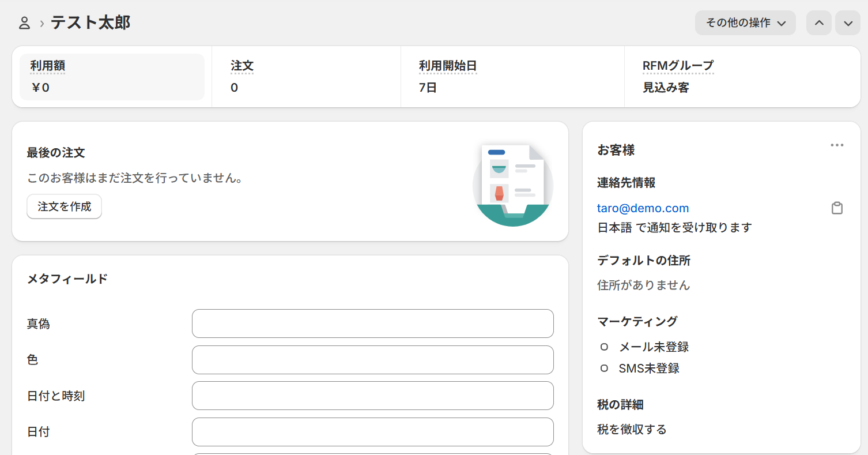Open the three-dot menu on お客様 card

(x=837, y=145)
